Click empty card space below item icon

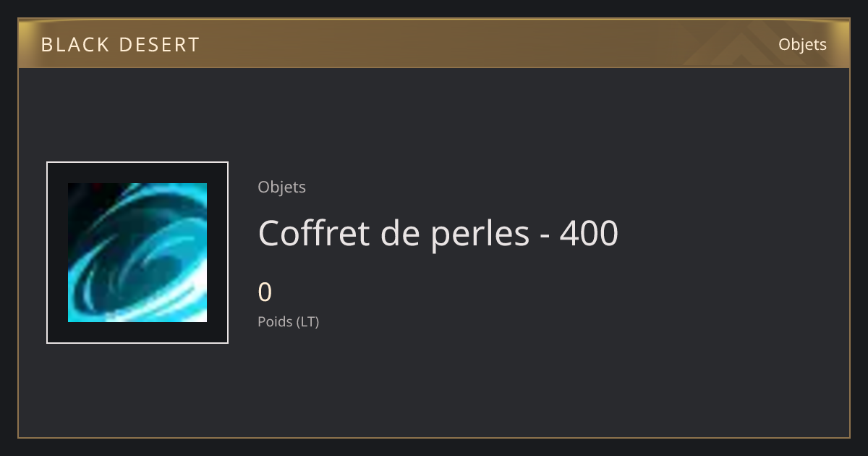click(137, 389)
